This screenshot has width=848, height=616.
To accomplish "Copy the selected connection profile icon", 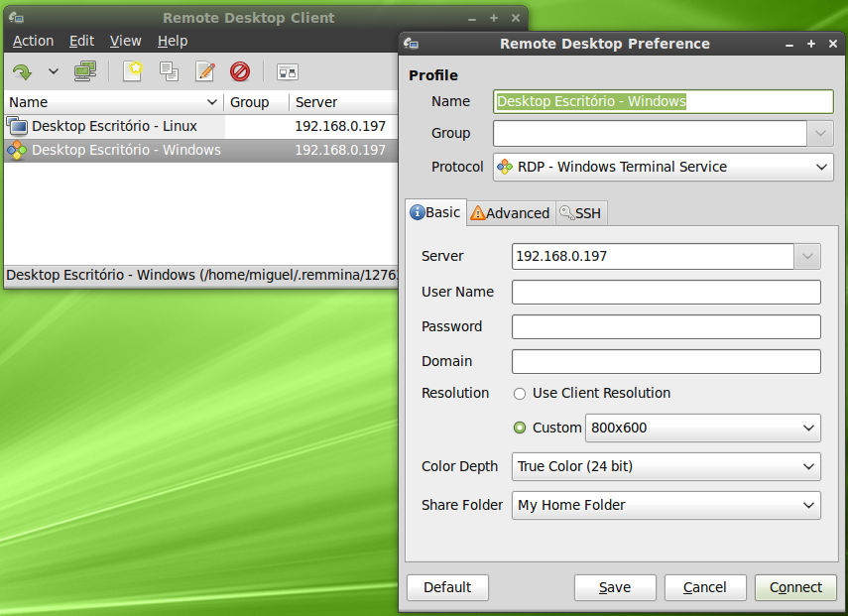I will (x=169, y=71).
